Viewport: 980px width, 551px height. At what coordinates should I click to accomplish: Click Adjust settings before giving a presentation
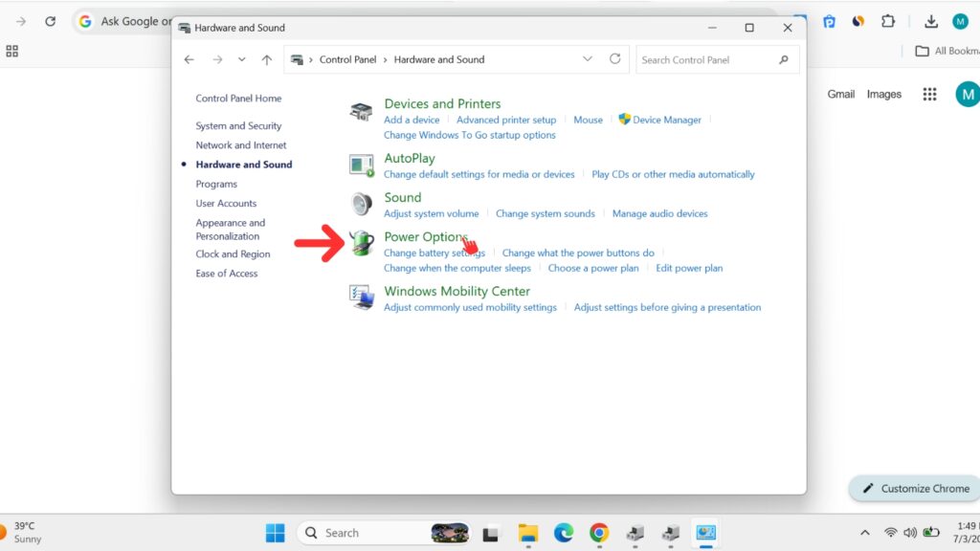pos(667,307)
